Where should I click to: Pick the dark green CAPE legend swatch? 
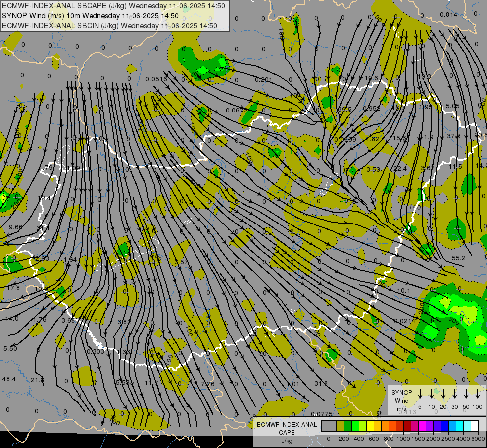click(x=348, y=426)
